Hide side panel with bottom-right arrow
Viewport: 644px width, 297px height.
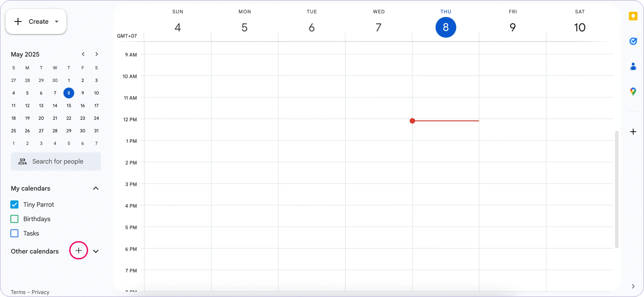tap(633, 286)
